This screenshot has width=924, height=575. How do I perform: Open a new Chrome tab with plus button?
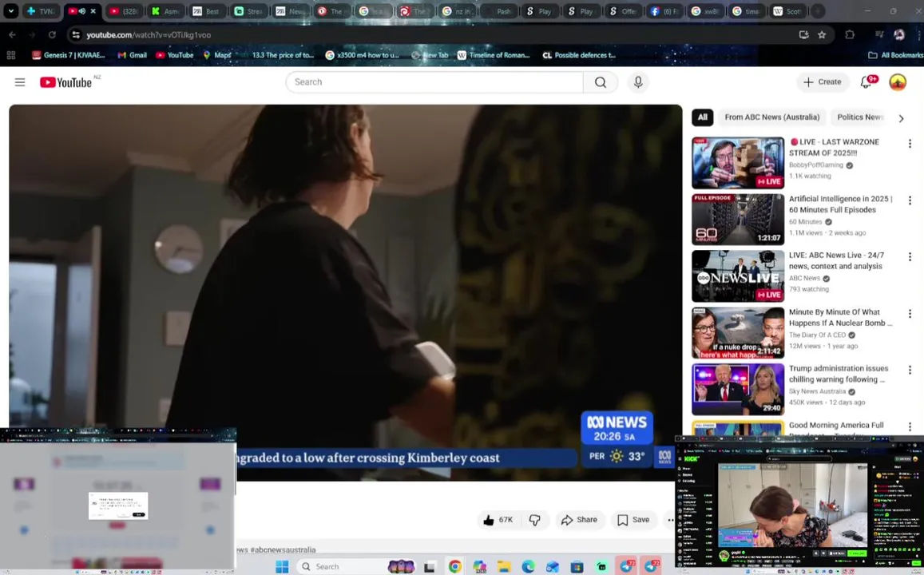pyautogui.click(x=818, y=11)
